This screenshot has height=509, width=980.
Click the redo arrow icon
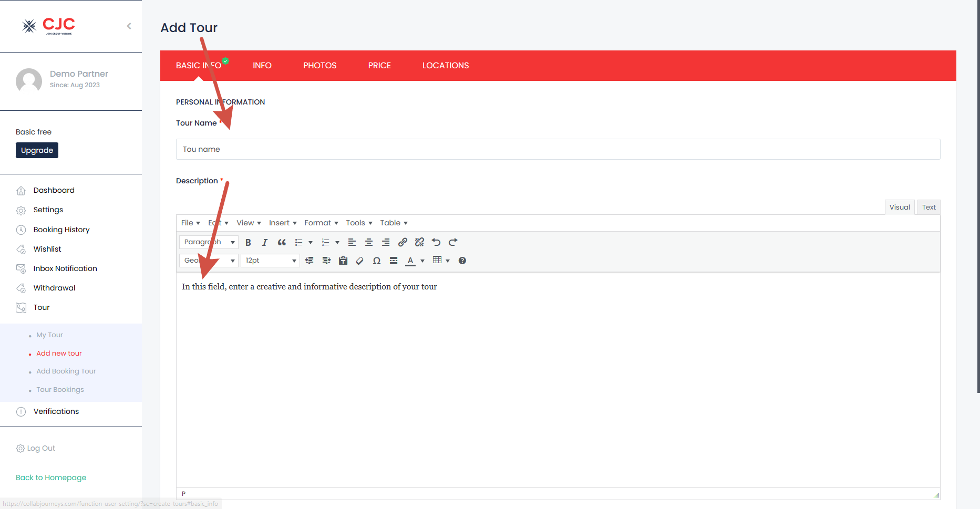tap(453, 242)
